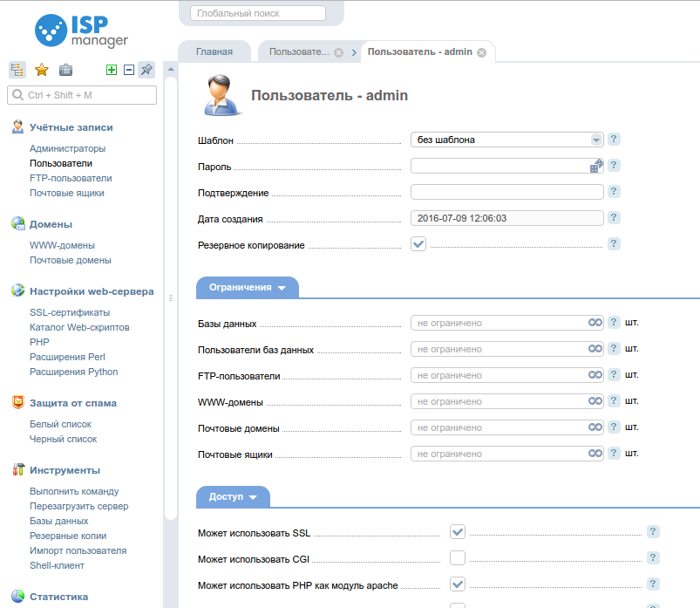Image resolution: width=700 pixels, height=608 pixels.
Task: Click the menu tree view icon
Action: (17, 70)
